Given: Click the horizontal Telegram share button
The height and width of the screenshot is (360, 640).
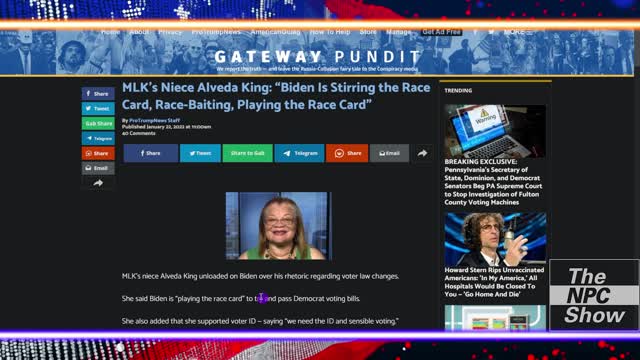Looking at the screenshot, I should 299,153.
